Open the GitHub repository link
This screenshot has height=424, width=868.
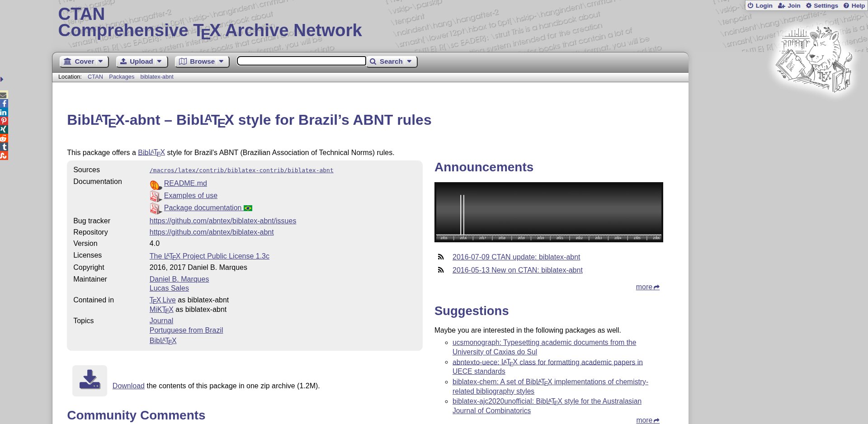point(212,232)
